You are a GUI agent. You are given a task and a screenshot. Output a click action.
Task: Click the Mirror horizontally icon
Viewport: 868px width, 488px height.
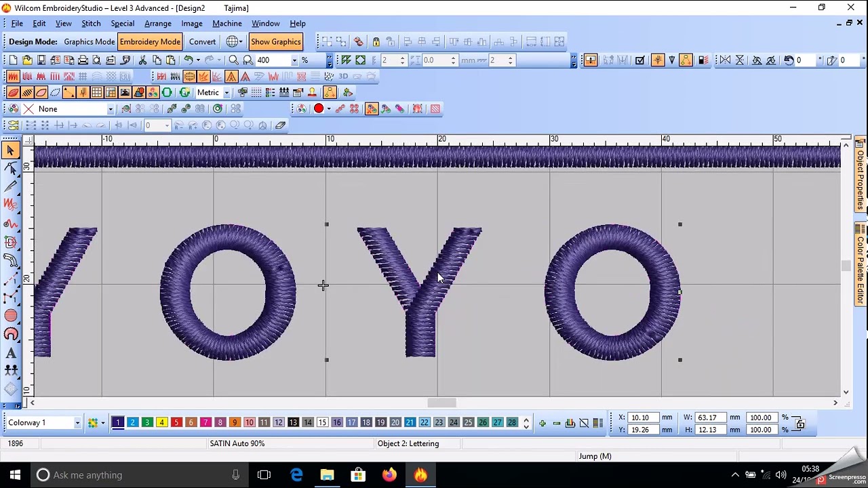[x=726, y=60]
